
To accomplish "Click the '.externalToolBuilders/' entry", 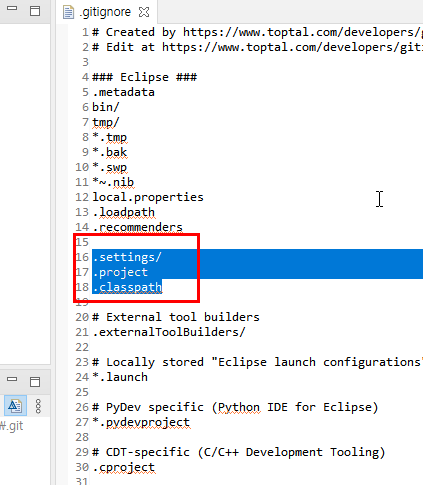I will coord(169,332).
